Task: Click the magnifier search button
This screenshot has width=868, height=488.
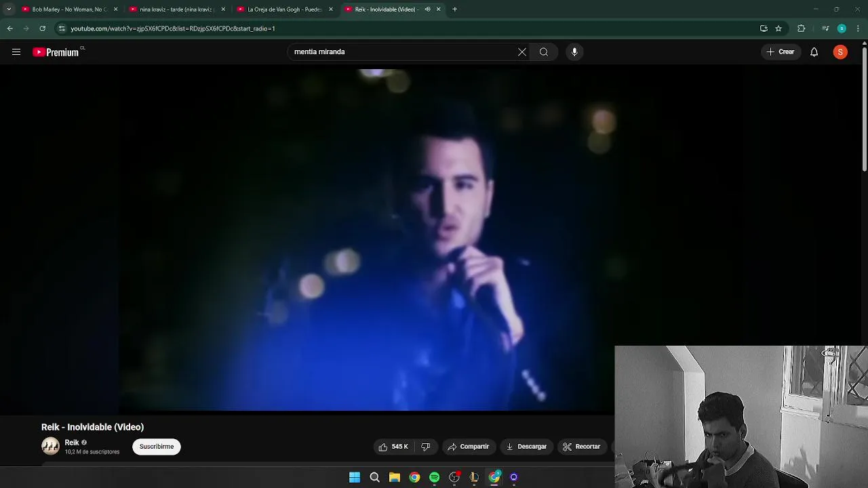Action: [544, 52]
